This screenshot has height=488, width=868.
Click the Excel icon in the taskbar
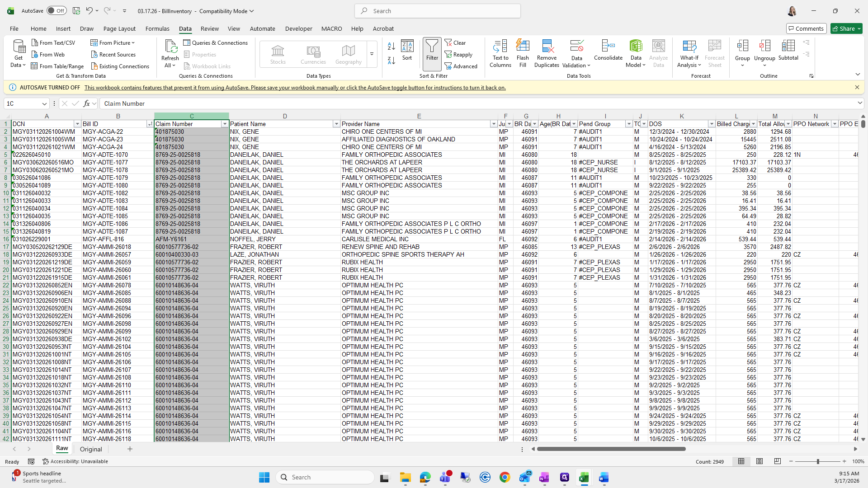[x=584, y=477]
